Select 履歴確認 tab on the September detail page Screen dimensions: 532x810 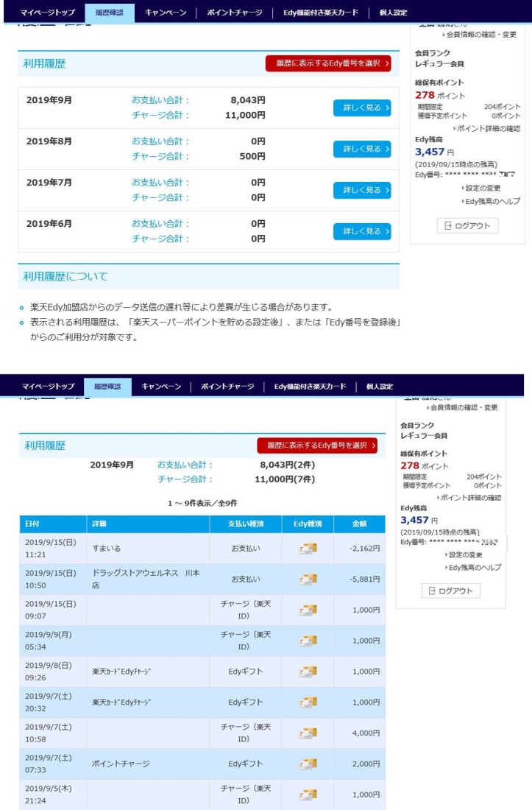pyautogui.click(x=107, y=387)
